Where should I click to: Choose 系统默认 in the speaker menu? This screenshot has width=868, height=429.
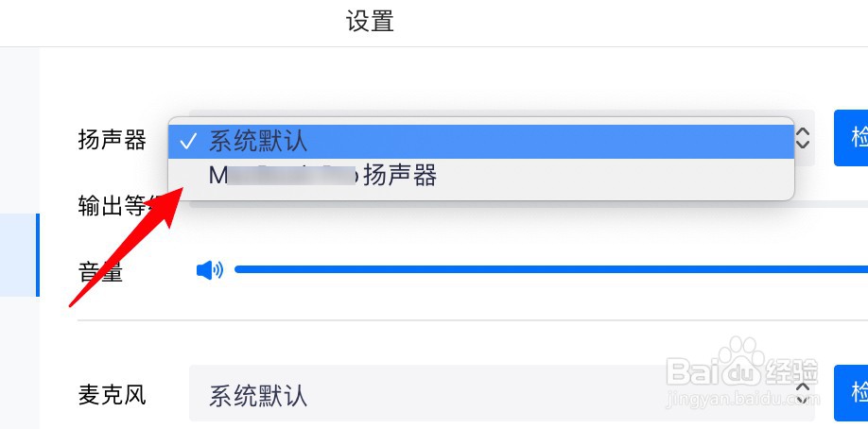pos(480,142)
